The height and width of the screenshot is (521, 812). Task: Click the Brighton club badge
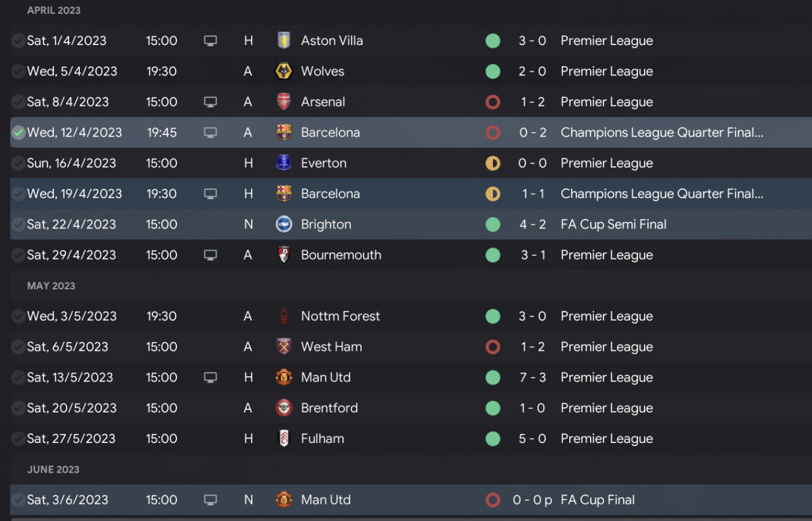[284, 224]
